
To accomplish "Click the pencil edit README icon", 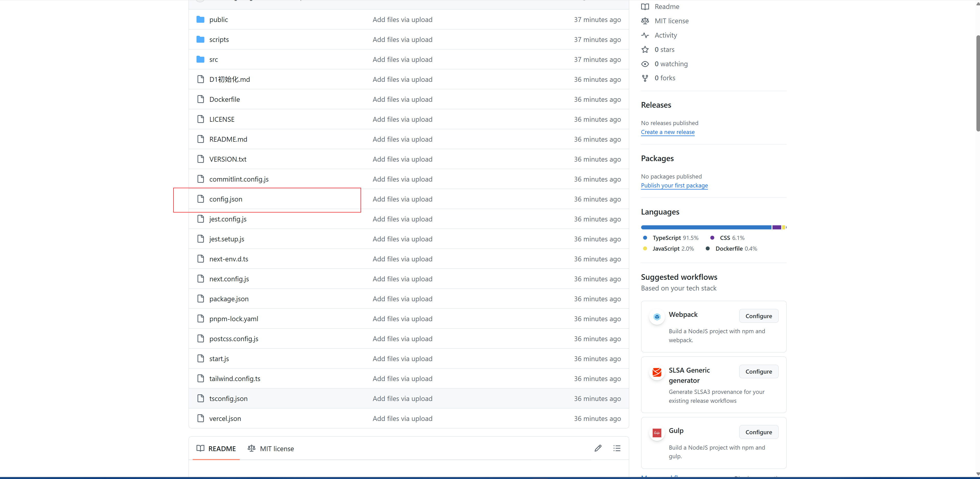I will click(598, 448).
